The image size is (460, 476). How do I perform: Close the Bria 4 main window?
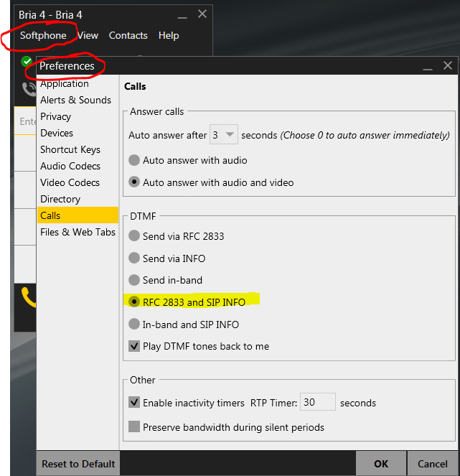point(202,14)
